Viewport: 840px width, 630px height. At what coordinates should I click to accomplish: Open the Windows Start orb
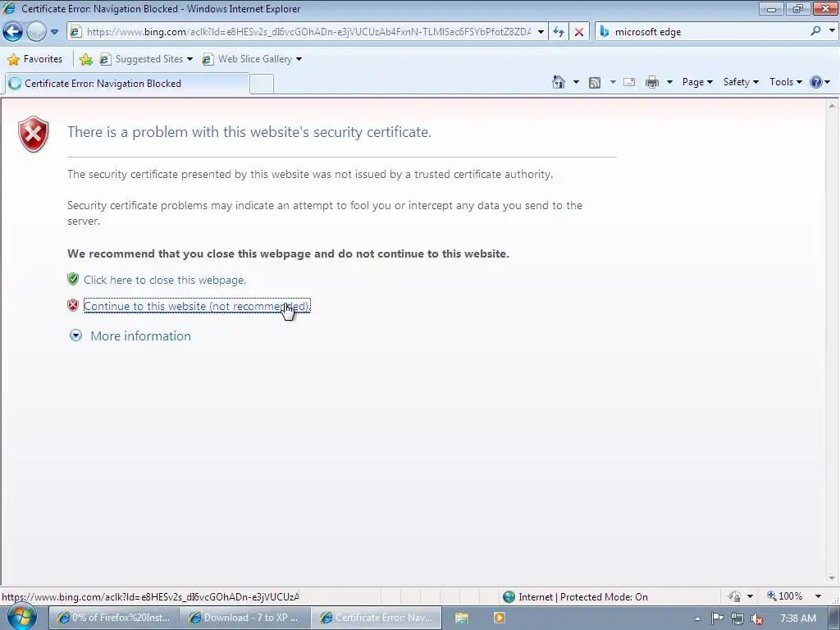tap(22, 617)
